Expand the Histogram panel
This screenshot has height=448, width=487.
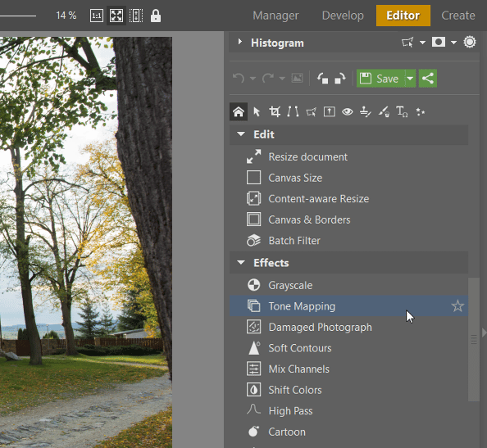pyautogui.click(x=239, y=42)
